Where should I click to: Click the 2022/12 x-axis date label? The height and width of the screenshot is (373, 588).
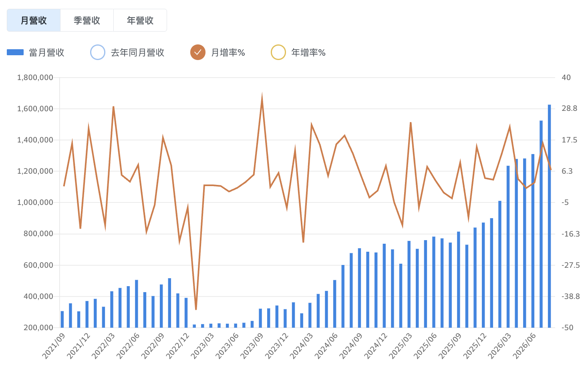coord(177,346)
